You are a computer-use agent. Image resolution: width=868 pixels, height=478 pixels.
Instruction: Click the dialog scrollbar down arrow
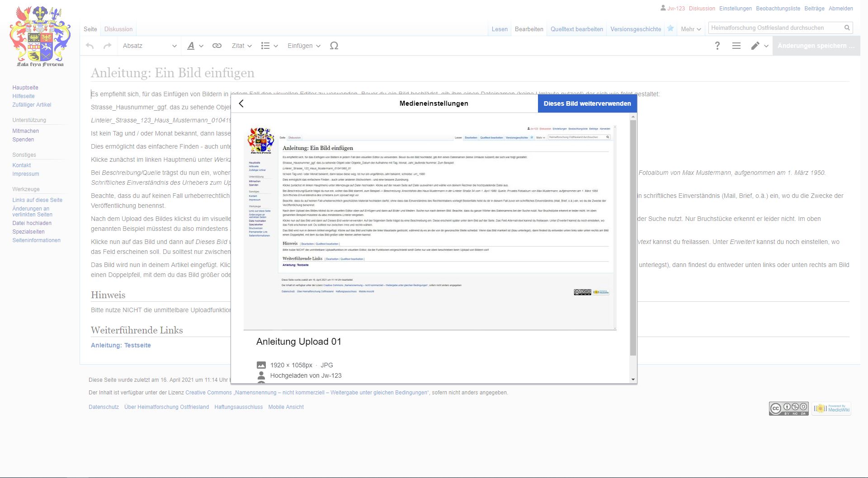coord(633,380)
